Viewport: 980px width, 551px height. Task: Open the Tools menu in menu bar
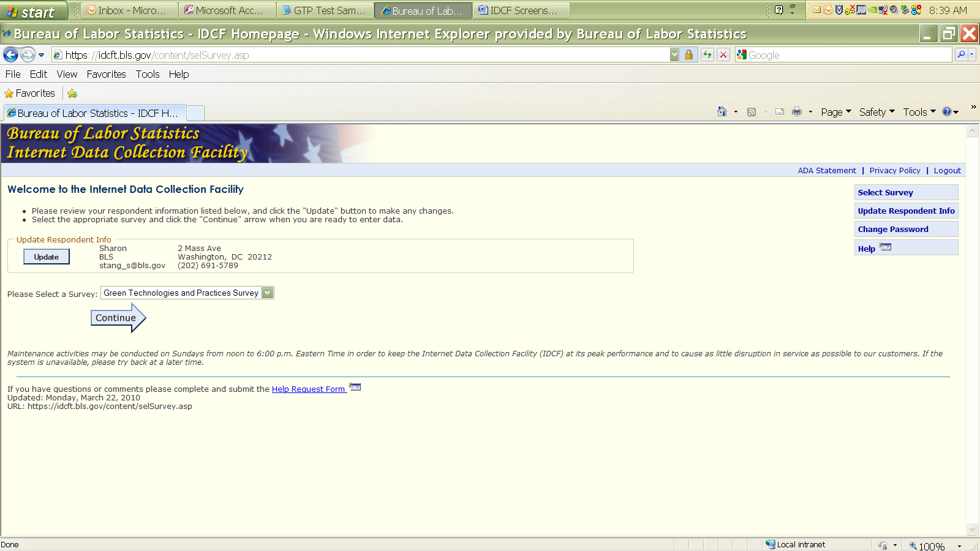coord(147,74)
